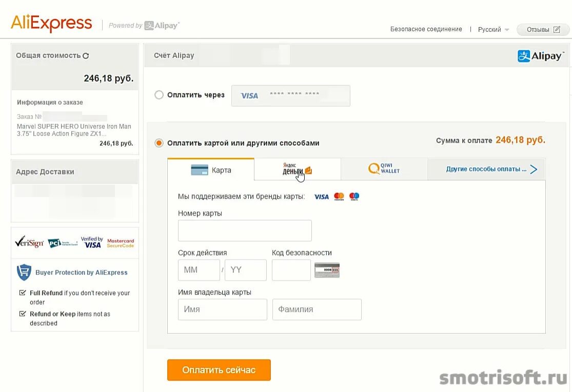Image resolution: width=572 pixels, height=392 pixels.
Task: Click the Номер карты input field
Action: [x=245, y=230]
